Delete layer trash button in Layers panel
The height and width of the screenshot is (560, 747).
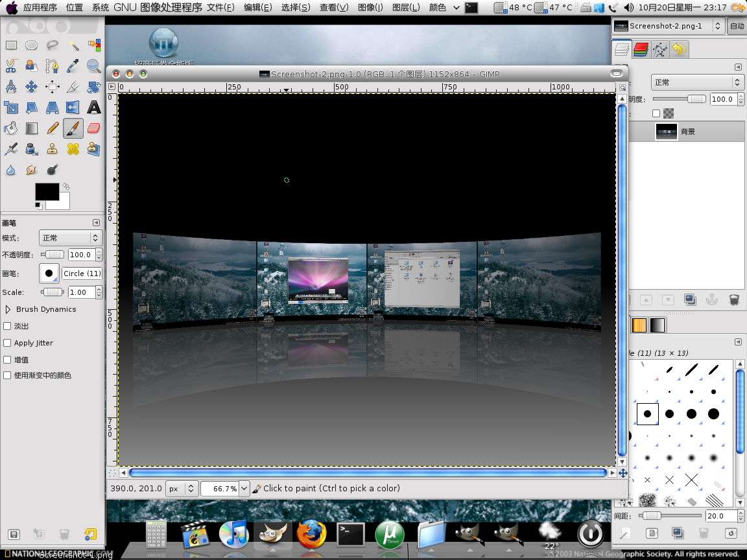[734, 299]
